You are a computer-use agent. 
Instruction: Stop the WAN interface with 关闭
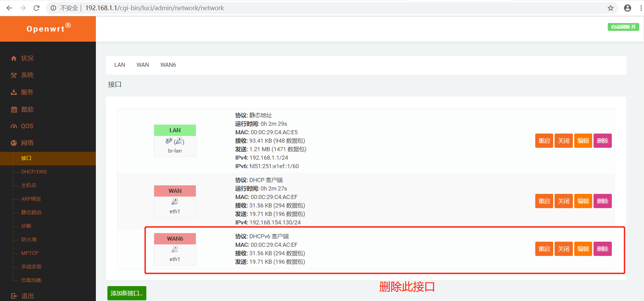pyautogui.click(x=564, y=201)
